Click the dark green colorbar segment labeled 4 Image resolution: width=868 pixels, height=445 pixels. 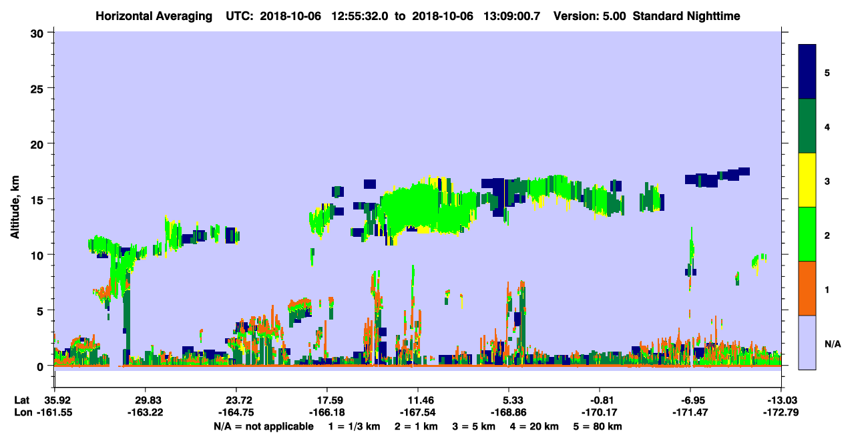click(x=807, y=126)
